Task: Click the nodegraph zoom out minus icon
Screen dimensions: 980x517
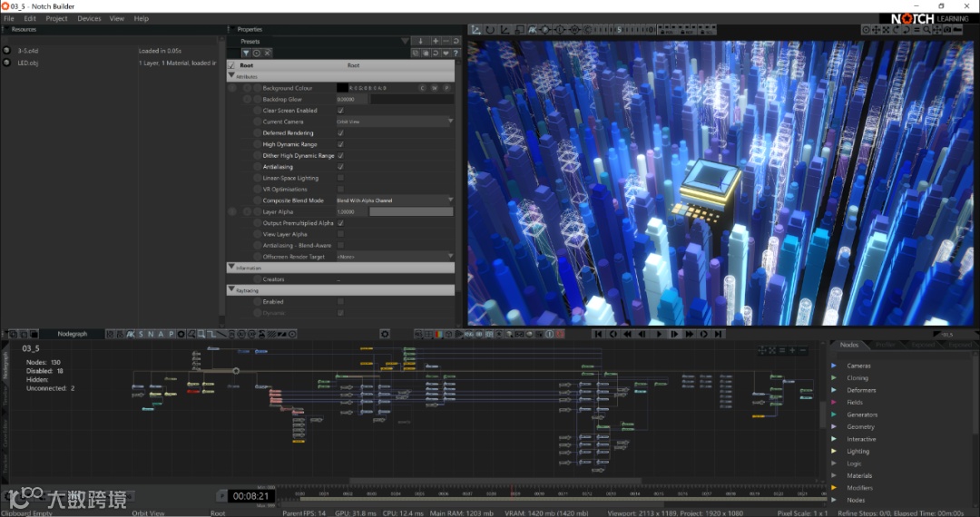Action: (x=802, y=351)
